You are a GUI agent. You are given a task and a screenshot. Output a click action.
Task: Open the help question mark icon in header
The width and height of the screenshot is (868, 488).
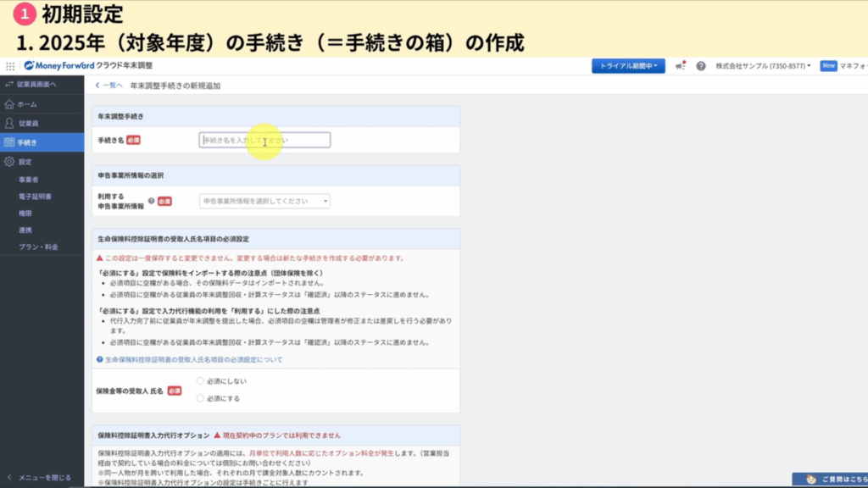pos(701,66)
